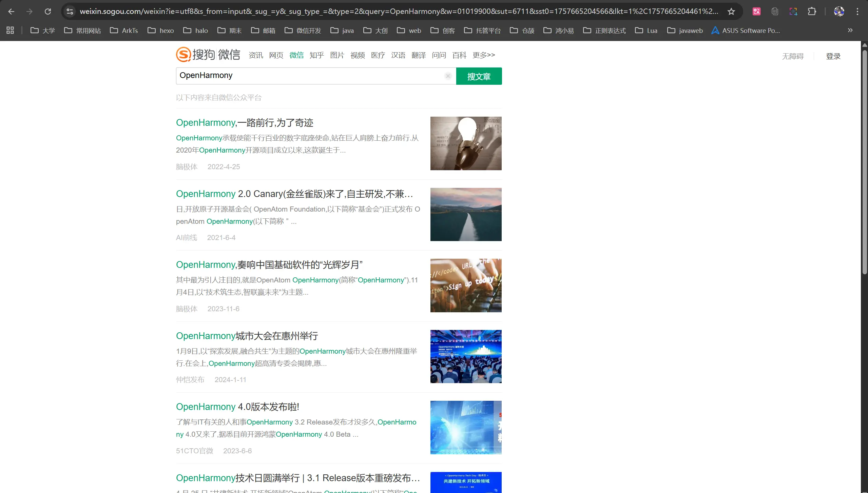Switch to the 图片 search tab

(337, 55)
